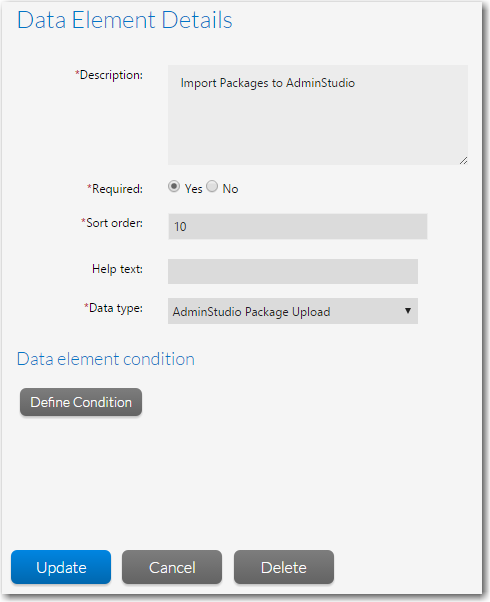The image size is (490, 602).
Task: Click into the empty Help text field
Action: pos(293,271)
